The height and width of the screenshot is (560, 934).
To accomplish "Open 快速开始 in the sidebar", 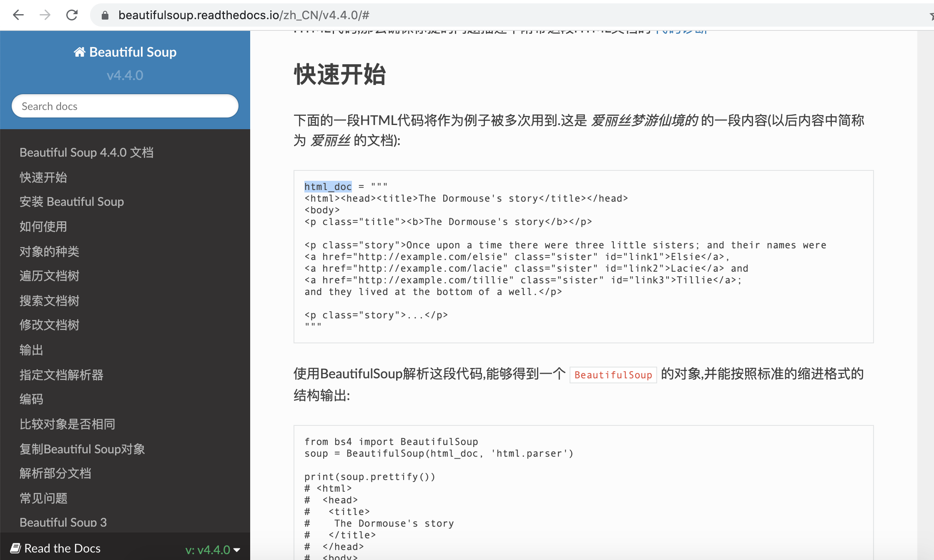I will click(43, 177).
